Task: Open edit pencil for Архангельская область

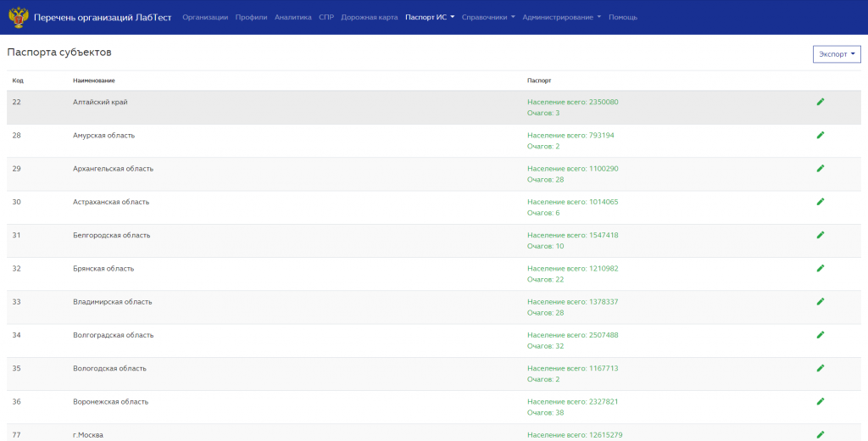Action: pyautogui.click(x=821, y=169)
